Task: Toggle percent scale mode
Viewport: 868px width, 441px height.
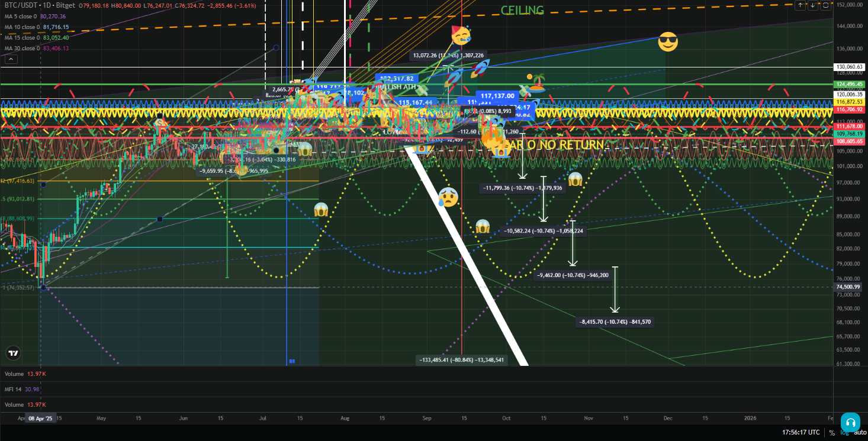Action: 832,433
